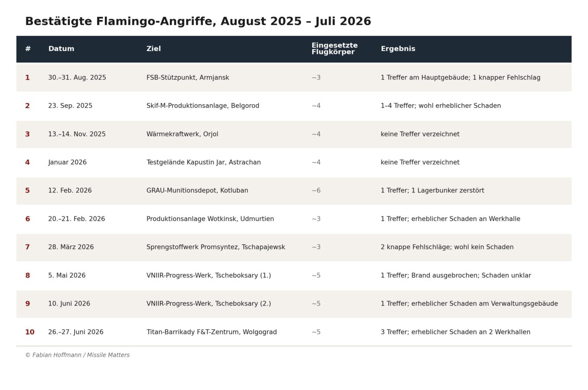Screen dimensions: 588x390
Task: Click the 10. Juni 2026 date
Action: (x=69, y=304)
